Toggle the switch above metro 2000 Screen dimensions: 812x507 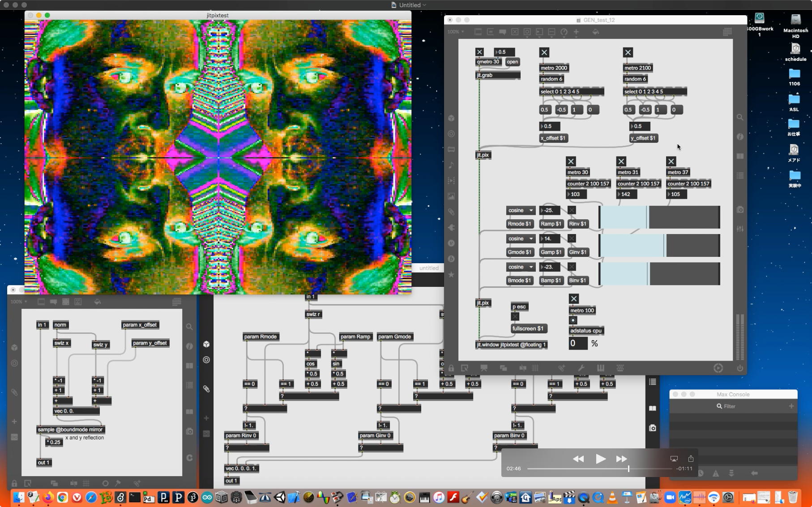coord(544,52)
